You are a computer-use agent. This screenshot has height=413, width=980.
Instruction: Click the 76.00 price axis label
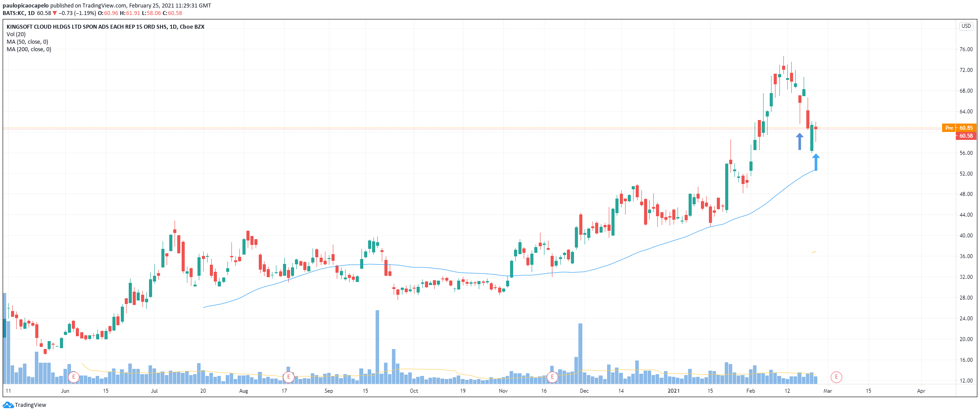[x=966, y=49]
